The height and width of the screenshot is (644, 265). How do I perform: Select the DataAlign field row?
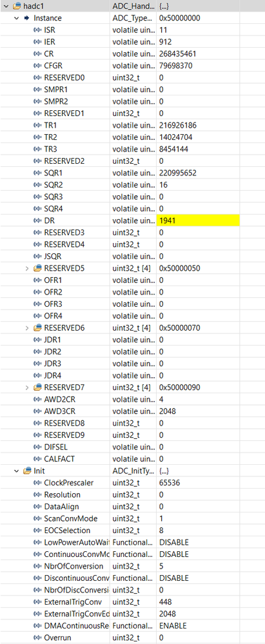132,507
